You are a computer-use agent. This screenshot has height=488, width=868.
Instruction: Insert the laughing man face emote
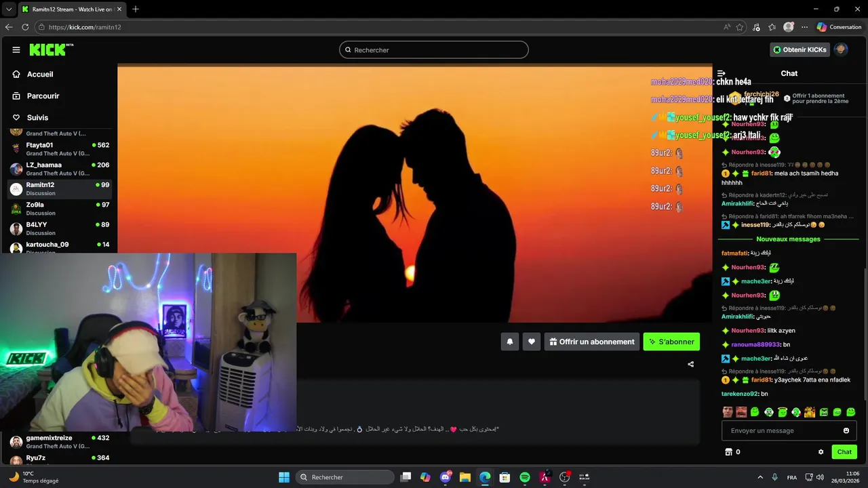point(741,412)
